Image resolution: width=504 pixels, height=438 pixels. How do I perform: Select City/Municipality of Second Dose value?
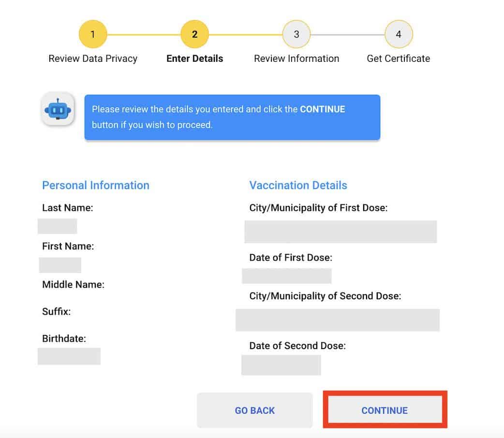338,320
